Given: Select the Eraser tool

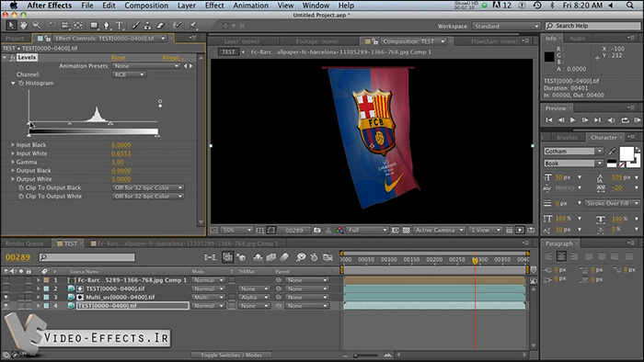Looking at the screenshot, I should [160, 26].
